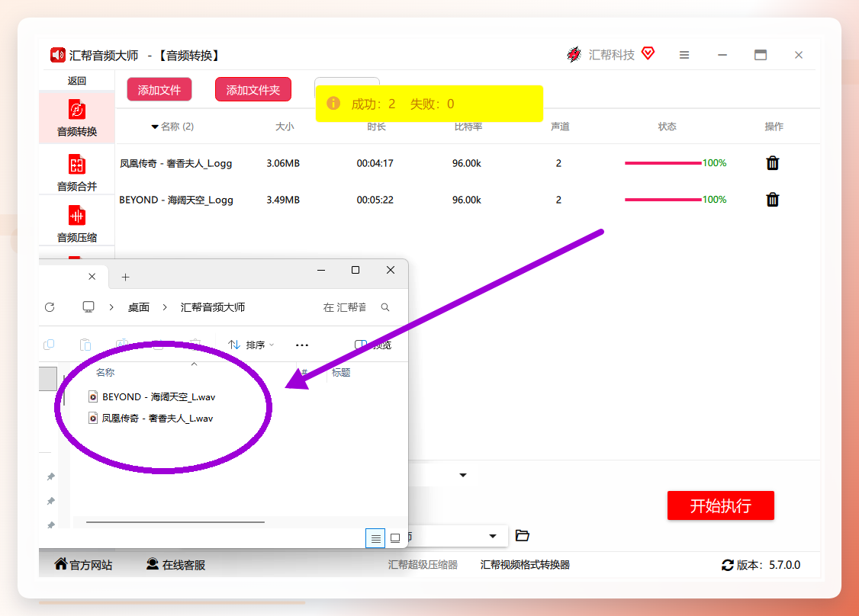Click Explorer horizontal scrollbar
The width and height of the screenshot is (859, 616).
tap(175, 521)
